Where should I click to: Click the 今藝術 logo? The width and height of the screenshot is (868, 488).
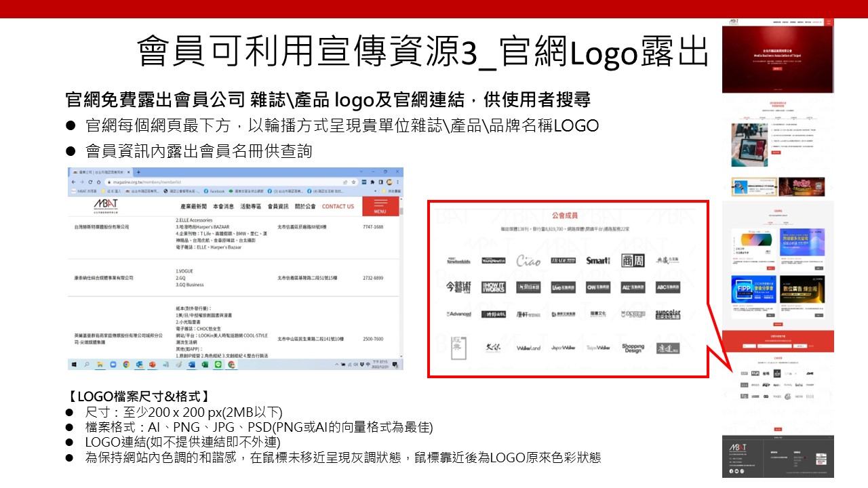click(459, 287)
